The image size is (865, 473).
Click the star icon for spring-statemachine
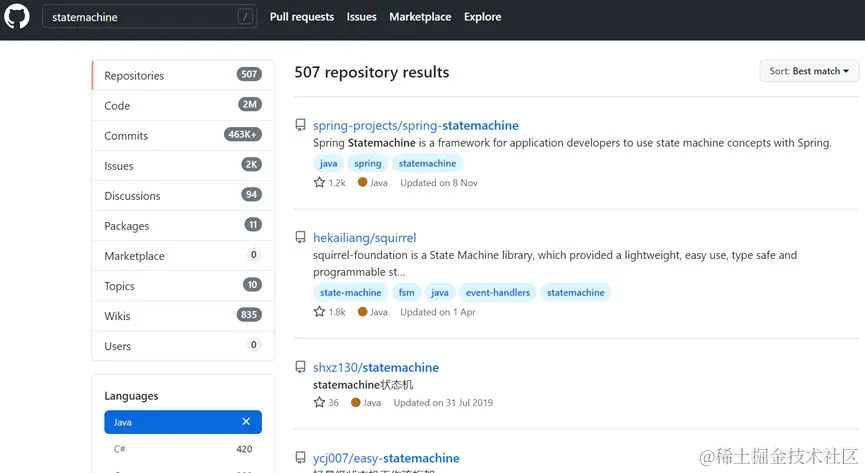point(319,183)
